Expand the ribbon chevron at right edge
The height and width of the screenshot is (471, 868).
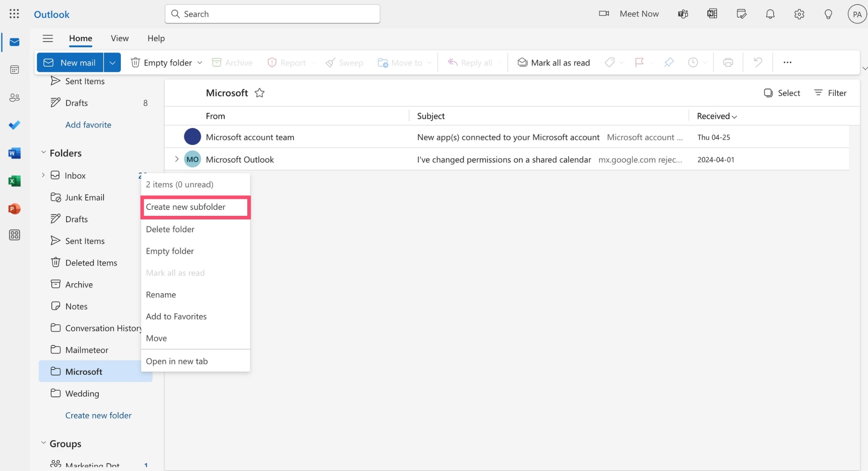(865, 68)
